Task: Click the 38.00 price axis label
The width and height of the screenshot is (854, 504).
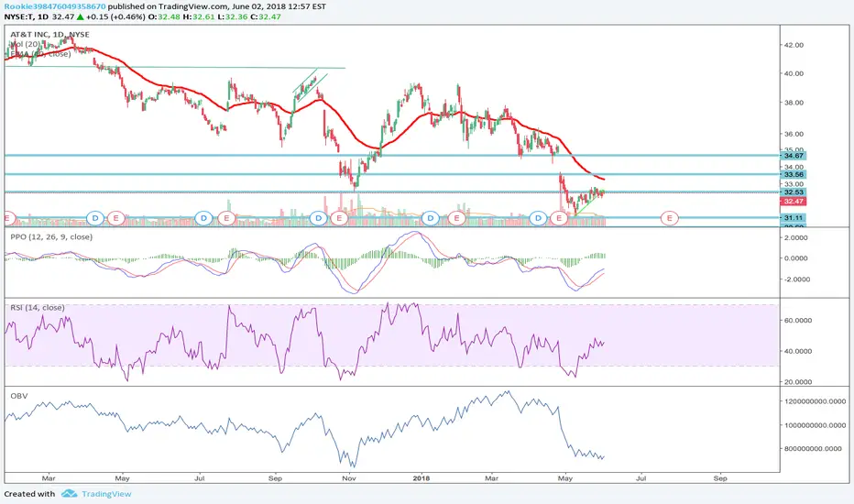Action: 794,103
